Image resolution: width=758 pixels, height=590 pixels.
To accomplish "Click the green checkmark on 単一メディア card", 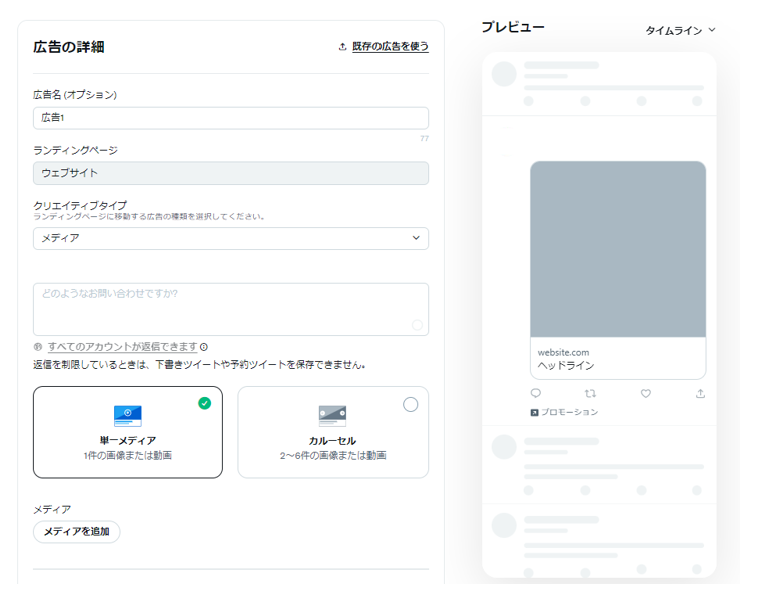I will (204, 403).
